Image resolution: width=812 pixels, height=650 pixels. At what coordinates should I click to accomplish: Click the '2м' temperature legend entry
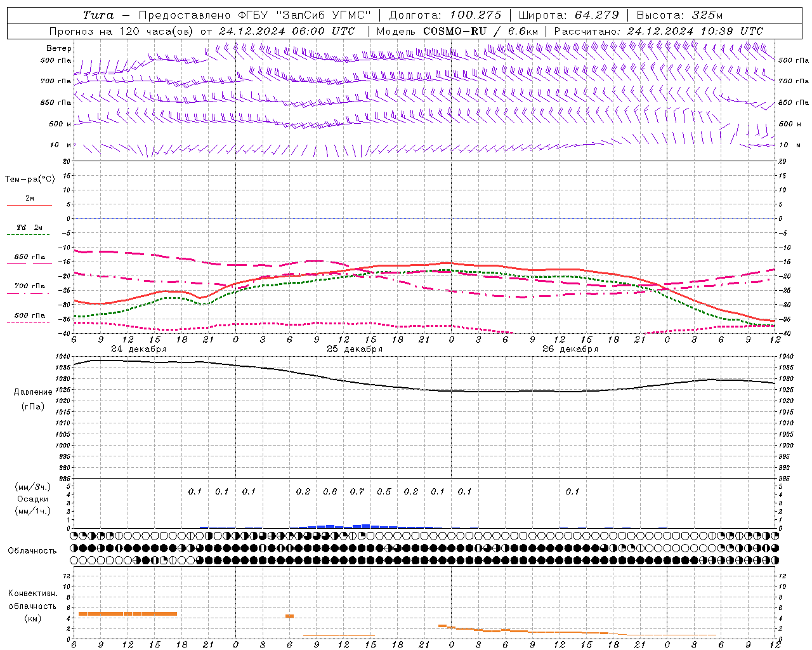[30, 198]
